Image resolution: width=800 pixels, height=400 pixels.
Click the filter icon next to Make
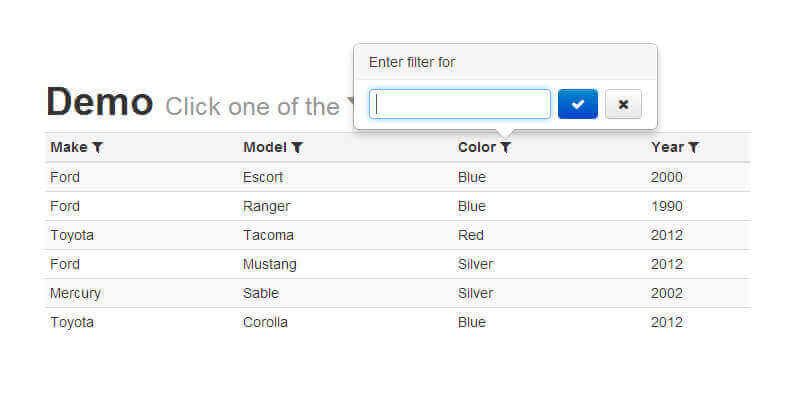97,147
